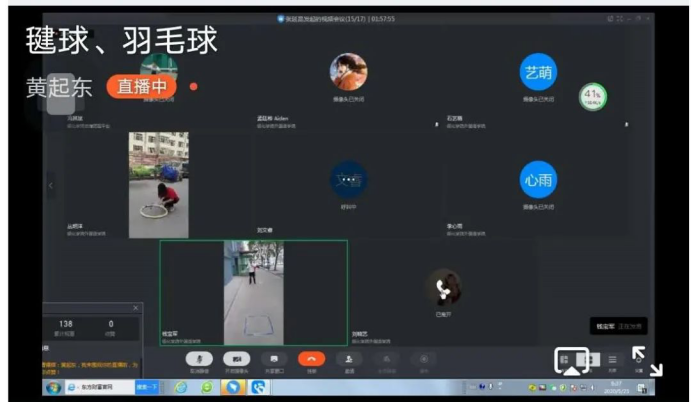Click the fullscreen expand arrows icon

[645, 361]
